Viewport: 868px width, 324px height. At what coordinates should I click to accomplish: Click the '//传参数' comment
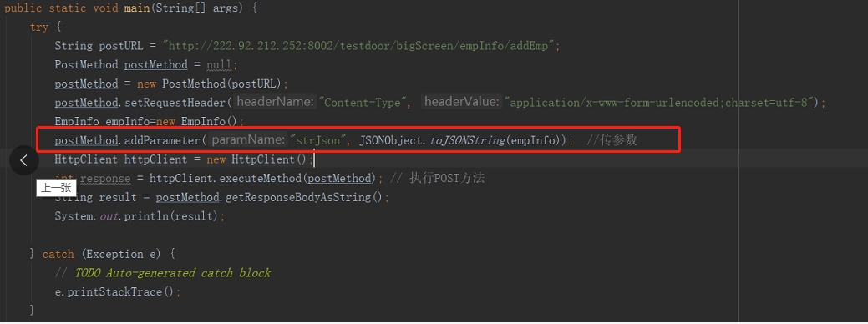coord(612,140)
